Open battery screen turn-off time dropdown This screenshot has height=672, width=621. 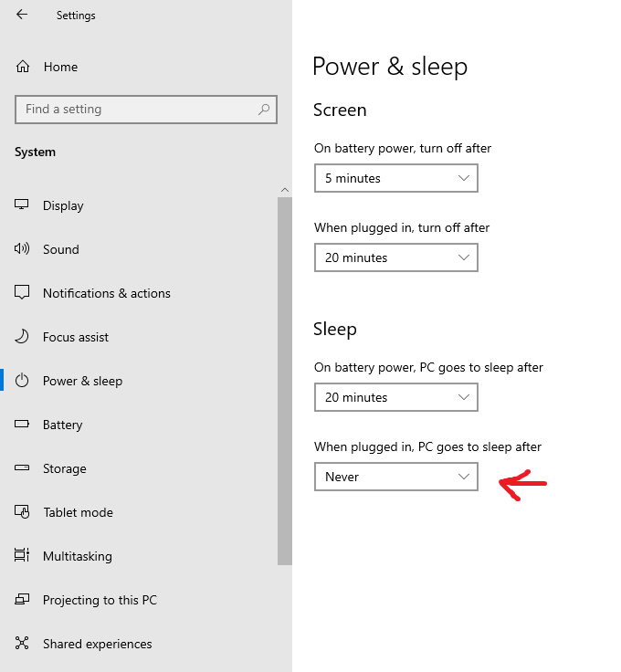pyautogui.click(x=395, y=178)
